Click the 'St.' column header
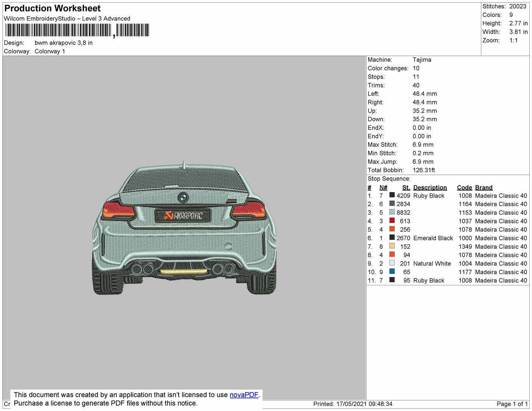This screenshot has height=411, width=532. coord(406,187)
